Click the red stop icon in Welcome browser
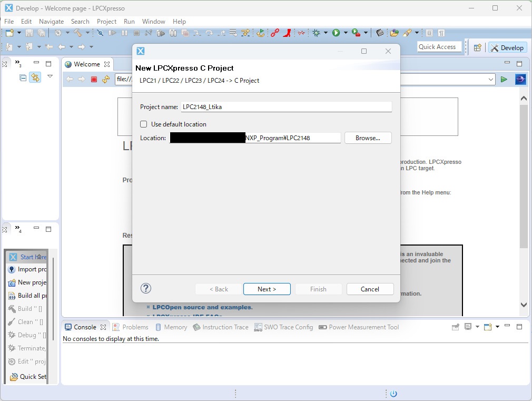The width and height of the screenshot is (532, 401). [x=94, y=80]
